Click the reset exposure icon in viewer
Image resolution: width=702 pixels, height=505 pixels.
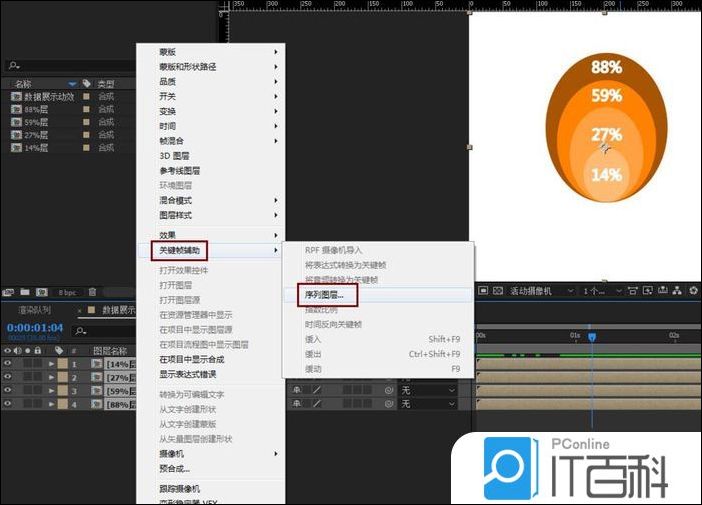693,291
